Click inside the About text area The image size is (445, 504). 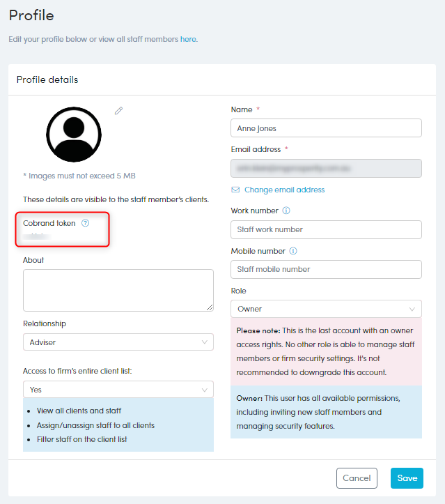coord(118,290)
